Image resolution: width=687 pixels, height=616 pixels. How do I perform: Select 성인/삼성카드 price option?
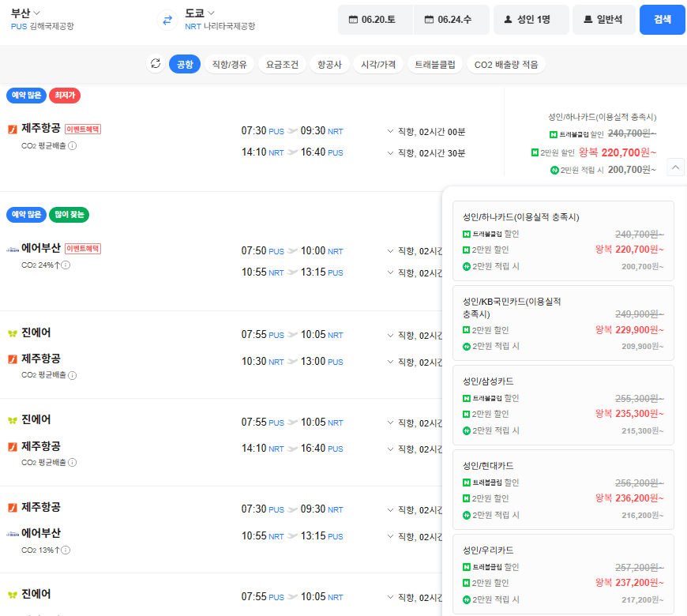563,405
